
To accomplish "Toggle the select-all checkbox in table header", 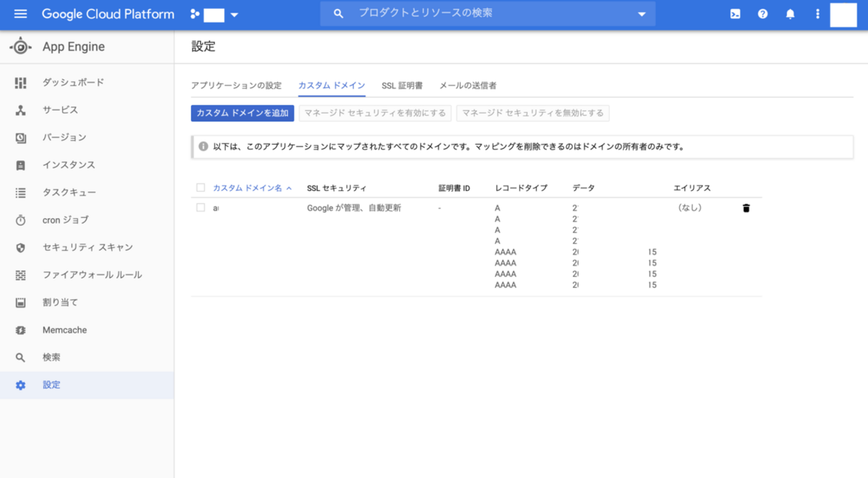I will [x=200, y=188].
